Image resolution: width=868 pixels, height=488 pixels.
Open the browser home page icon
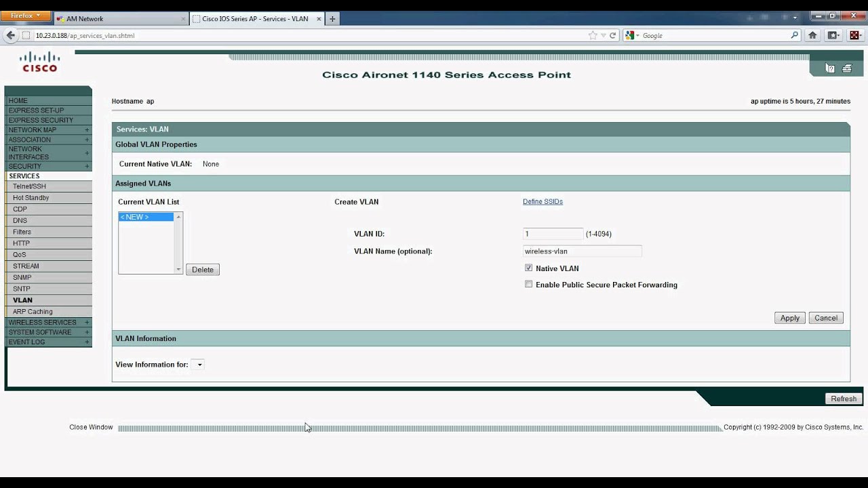tap(812, 35)
